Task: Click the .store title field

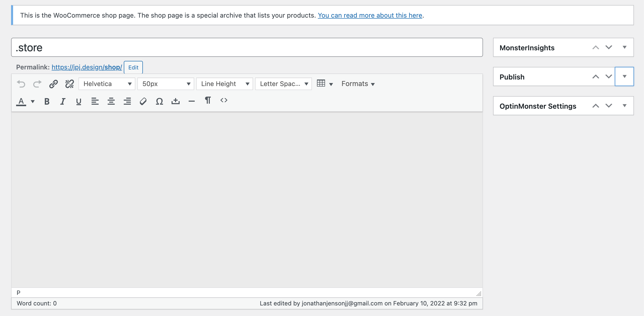Action: point(247,48)
